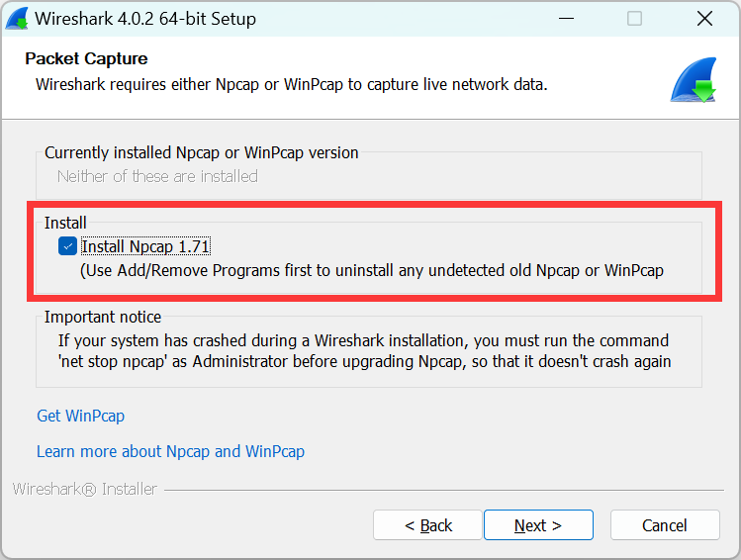
Task: Cancel the Wireshark setup
Action: tap(664, 525)
